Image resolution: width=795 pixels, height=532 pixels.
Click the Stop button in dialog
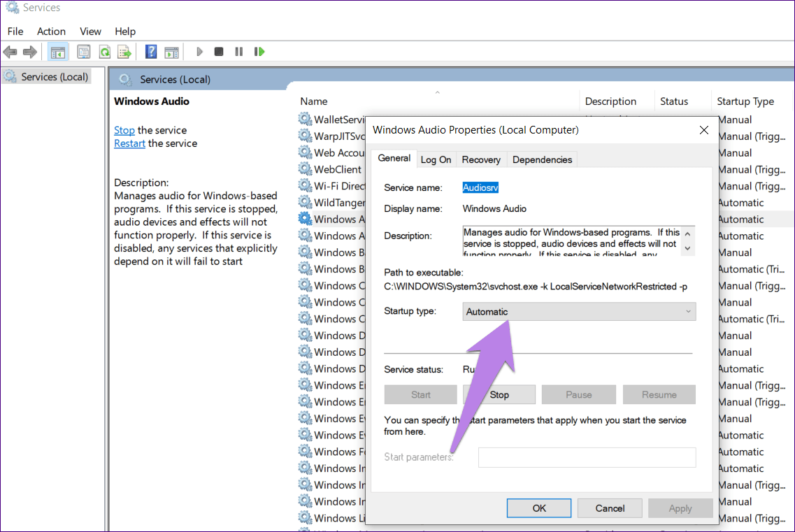pos(499,394)
